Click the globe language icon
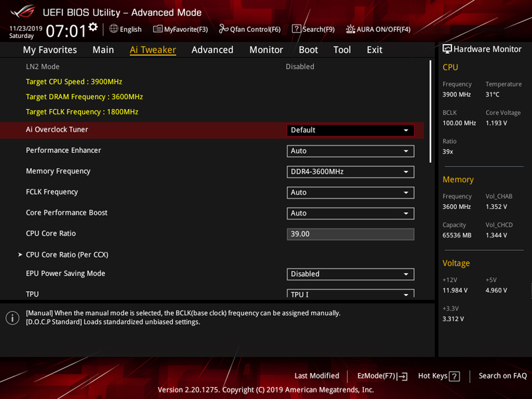 click(x=114, y=29)
